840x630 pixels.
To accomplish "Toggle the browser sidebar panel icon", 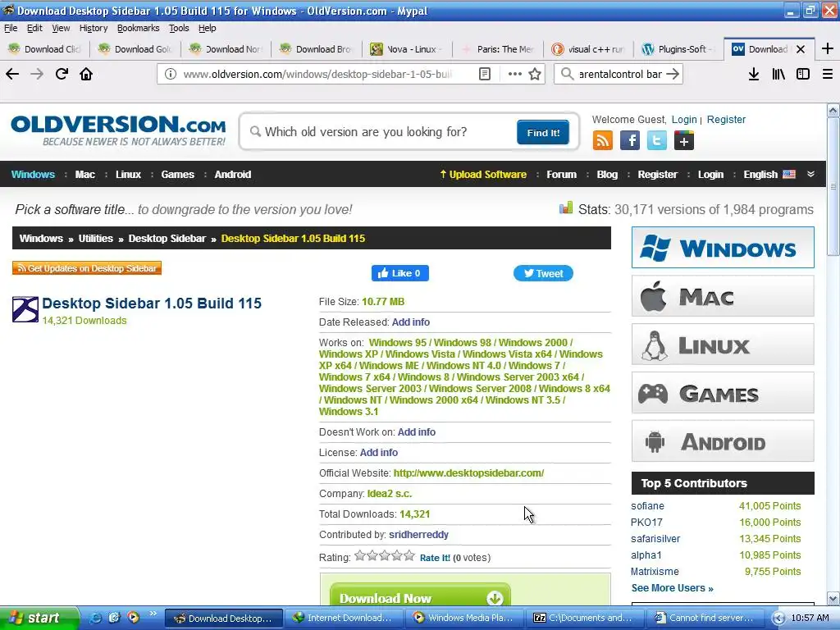I will pyautogui.click(x=803, y=74).
